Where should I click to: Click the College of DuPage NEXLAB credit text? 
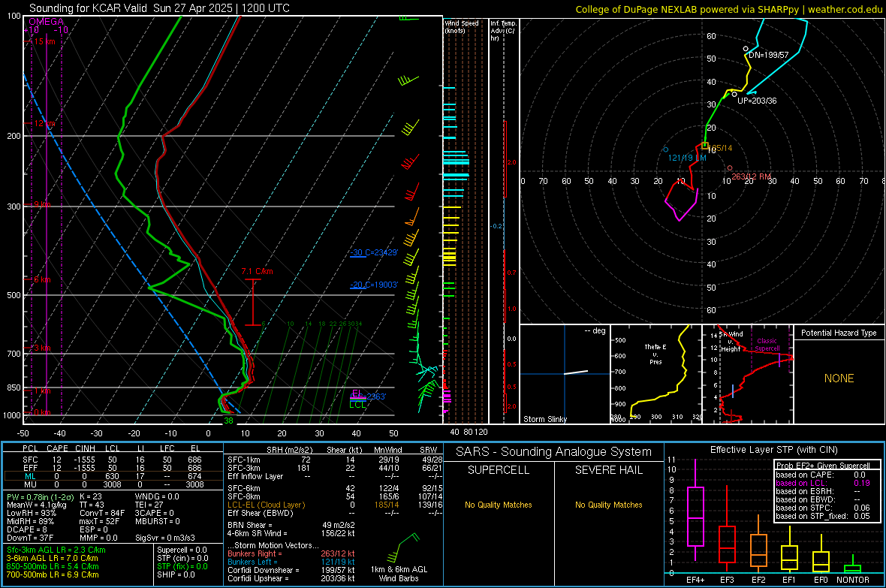(x=728, y=9)
